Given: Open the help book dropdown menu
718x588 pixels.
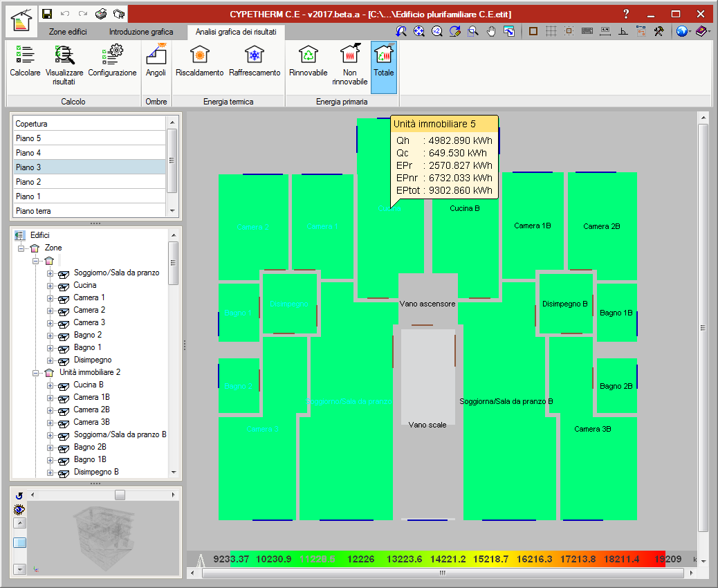Looking at the screenshot, I should pyautogui.click(x=703, y=31).
